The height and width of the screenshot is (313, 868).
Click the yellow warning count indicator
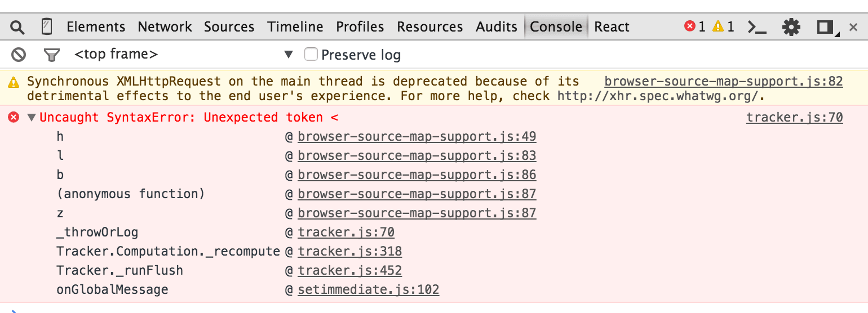723,26
